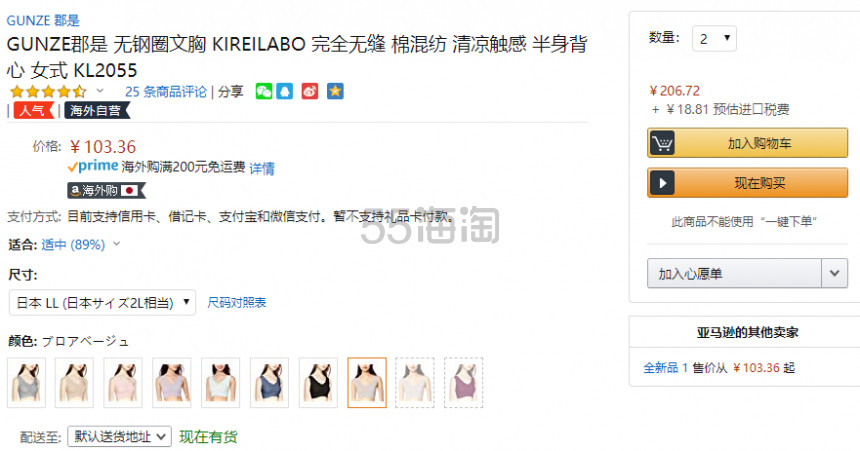Click the Qzone star share icon
860x451 pixels.
pos(335,91)
